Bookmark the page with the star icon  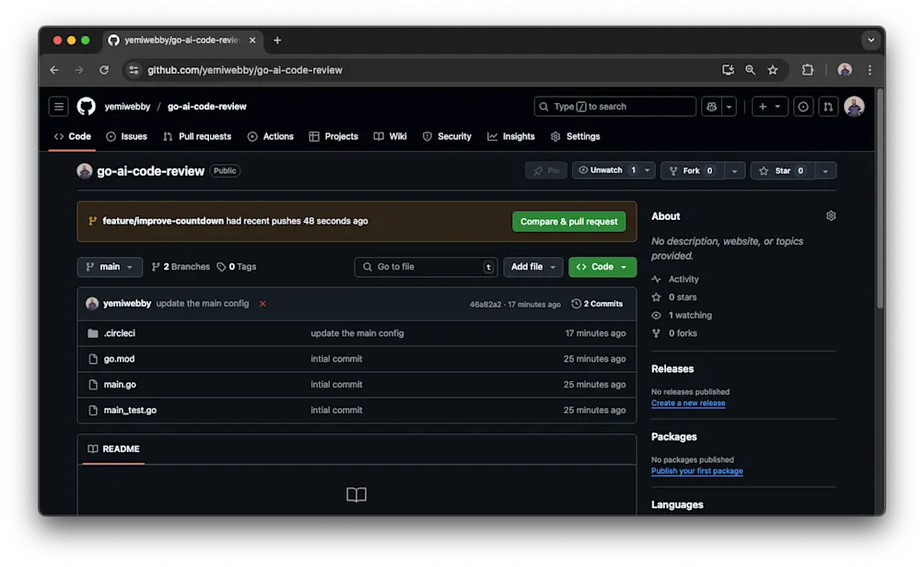(773, 70)
